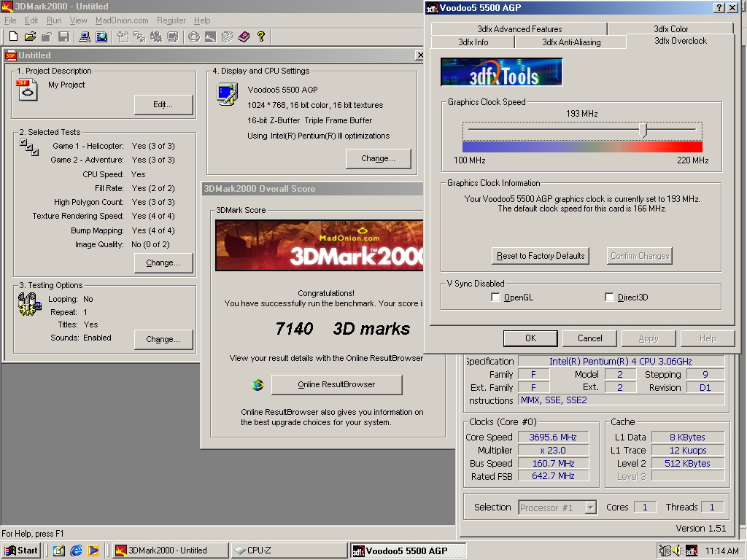The width and height of the screenshot is (747, 560).
Task: Click the Core Speed value 3695.6 MHz
Action: 553,437
